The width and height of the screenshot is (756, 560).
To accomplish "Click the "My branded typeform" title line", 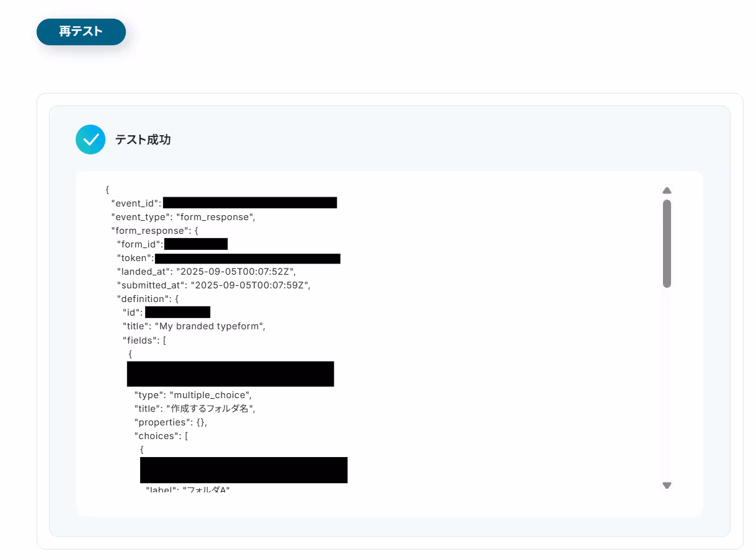I will point(194,326).
